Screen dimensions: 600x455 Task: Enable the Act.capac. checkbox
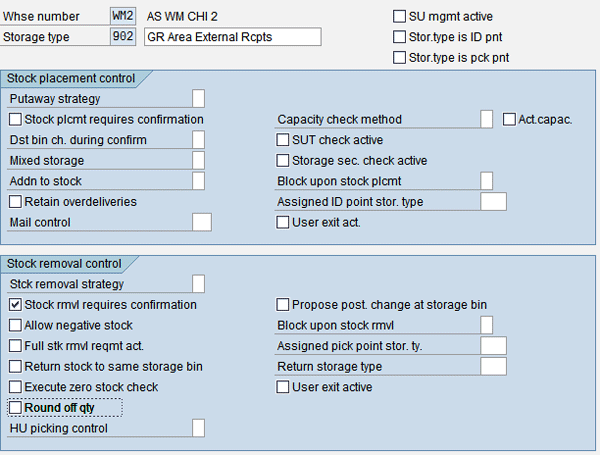click(x=509, y=120)
